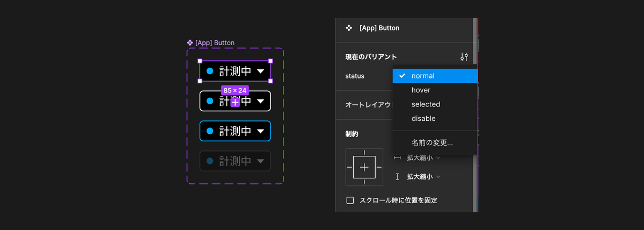Viewport: 644px width, 230px height.
Task: Open variant properties settings icon
Action: tap(464, 56)
